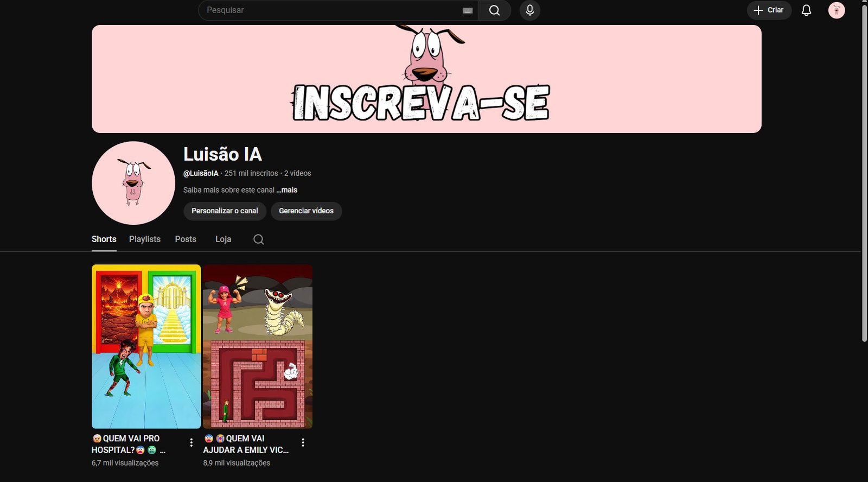Click the 8,9 mil visualizações text
868x482 pixels.
click(237, 463)
